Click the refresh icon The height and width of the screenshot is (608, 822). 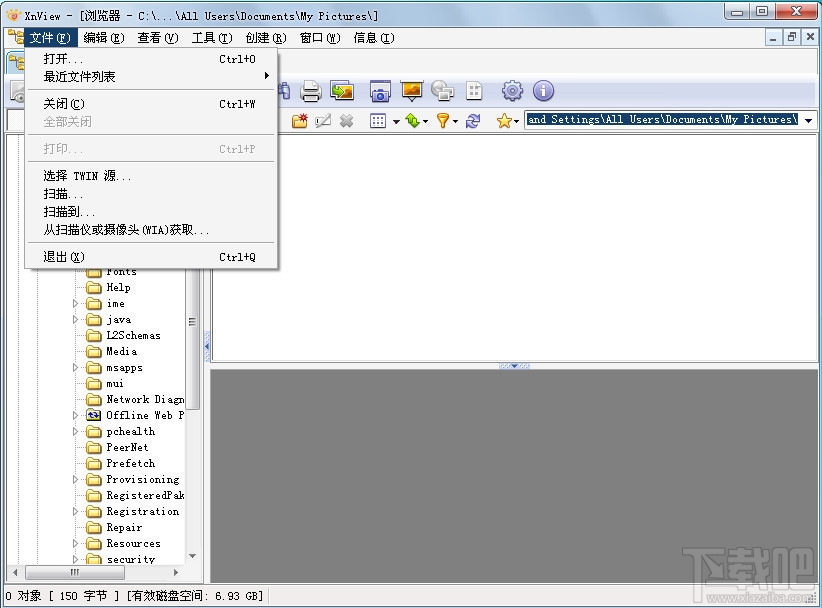tap(471, 119)
